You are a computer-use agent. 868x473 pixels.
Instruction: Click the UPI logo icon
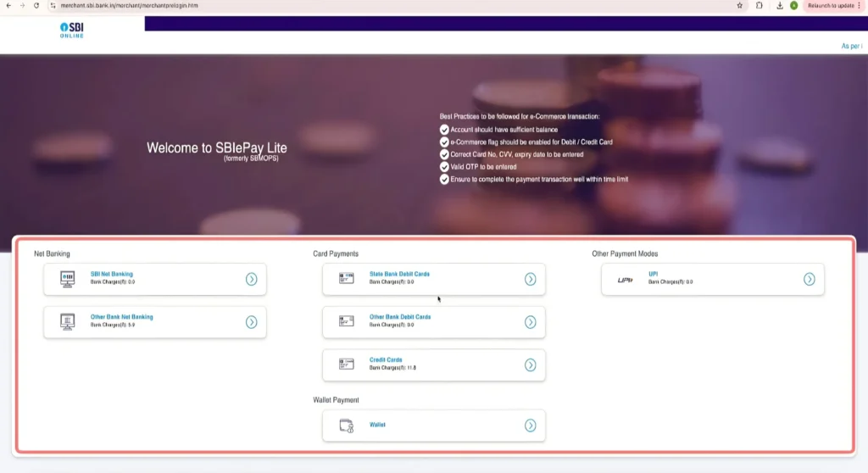click(626, 279)
